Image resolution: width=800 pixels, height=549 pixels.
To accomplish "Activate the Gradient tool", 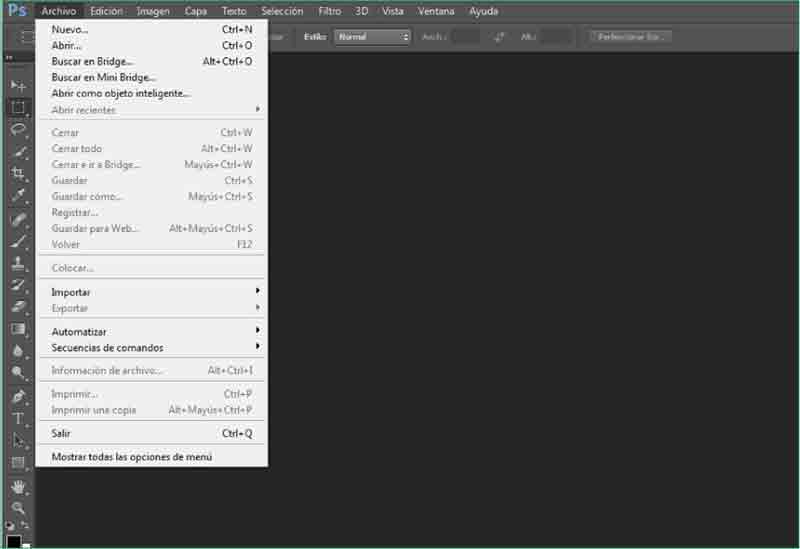I will [17, 329].
